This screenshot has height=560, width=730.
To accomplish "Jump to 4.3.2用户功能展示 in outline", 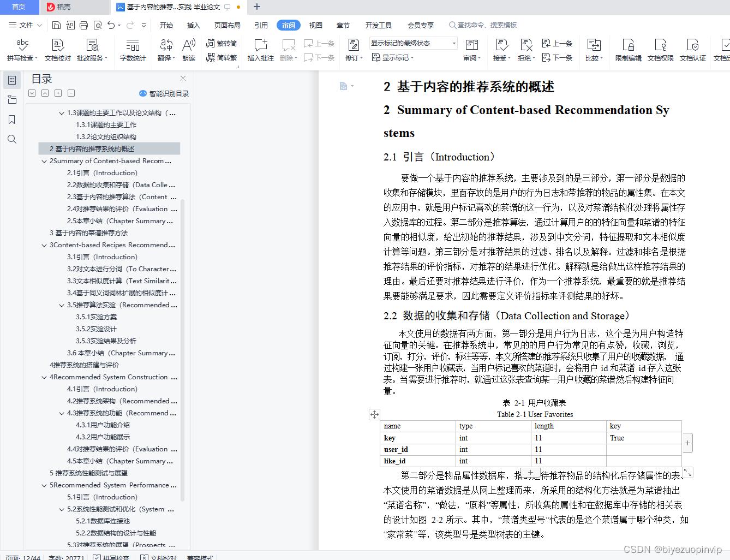I will tap(103, 437).
